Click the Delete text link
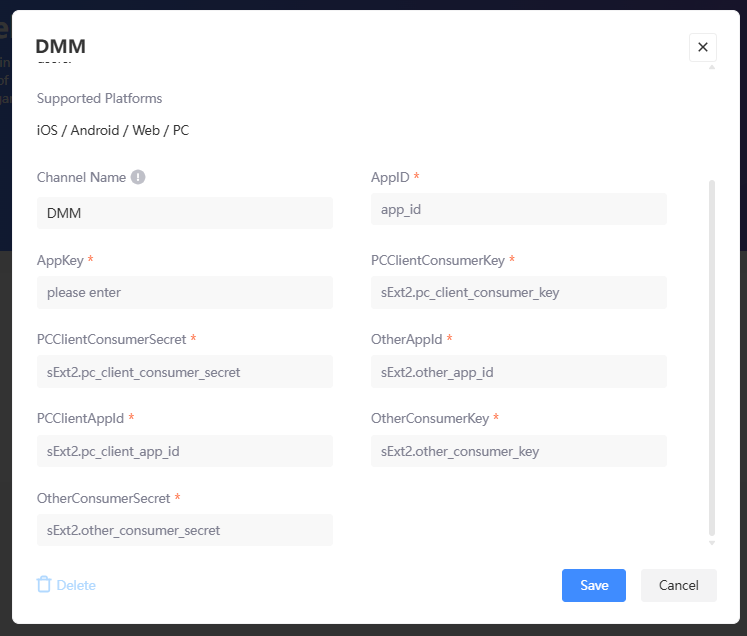Viewport: 747px width, 636px height. click(76, 585)
